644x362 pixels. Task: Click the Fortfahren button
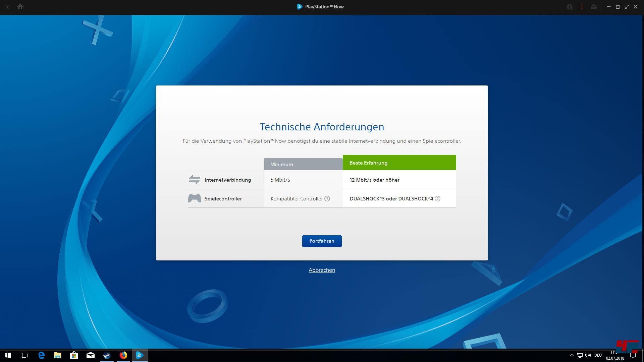point(322,241)
